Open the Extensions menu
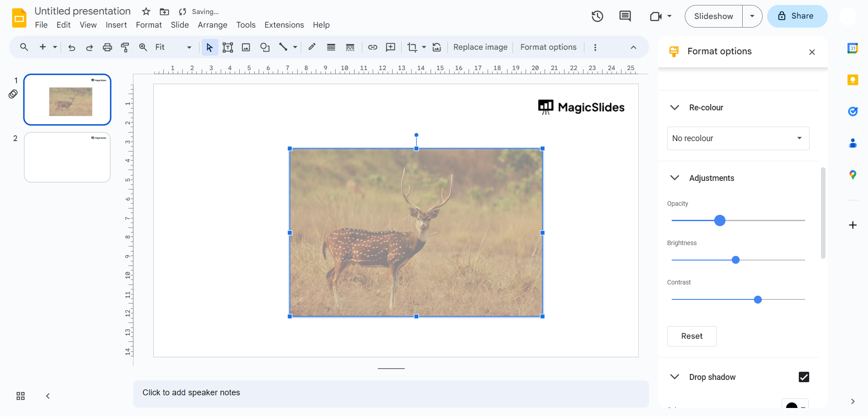The image size is (868, 417). coord(284,25)
